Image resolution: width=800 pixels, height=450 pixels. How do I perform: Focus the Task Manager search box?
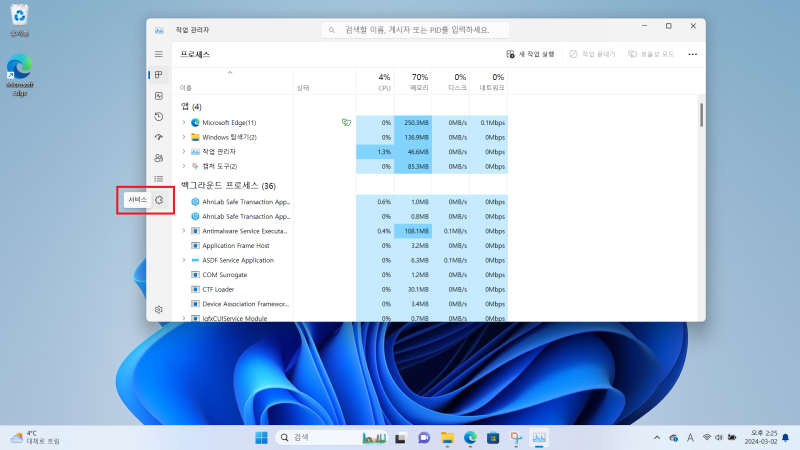pyautogui.click(x=415, y=30)
